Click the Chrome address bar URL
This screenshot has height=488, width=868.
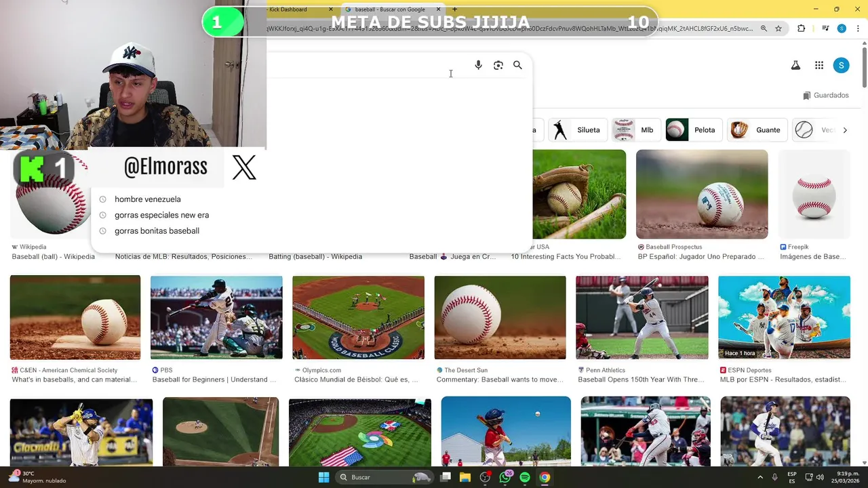(509, 28)
